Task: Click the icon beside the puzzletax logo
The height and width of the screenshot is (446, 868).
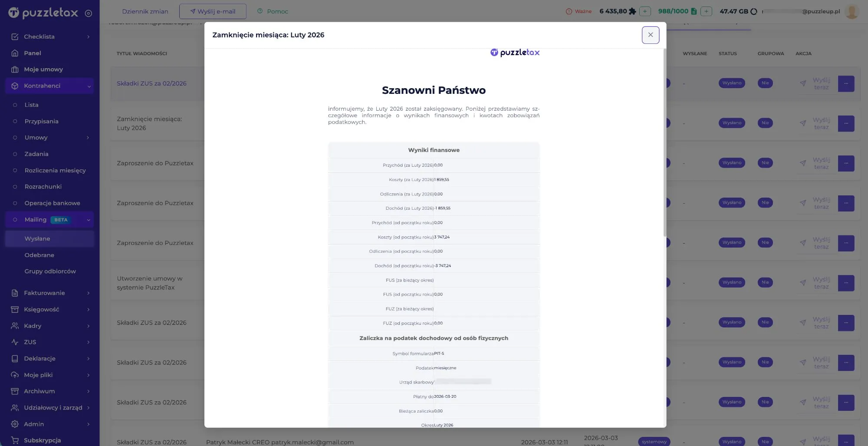Action: pos(89,13)
